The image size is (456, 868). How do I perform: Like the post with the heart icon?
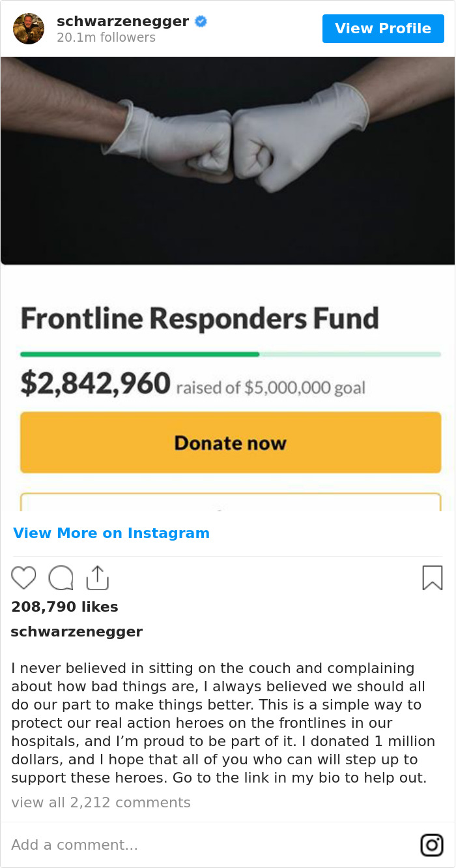tap(23, 578)
